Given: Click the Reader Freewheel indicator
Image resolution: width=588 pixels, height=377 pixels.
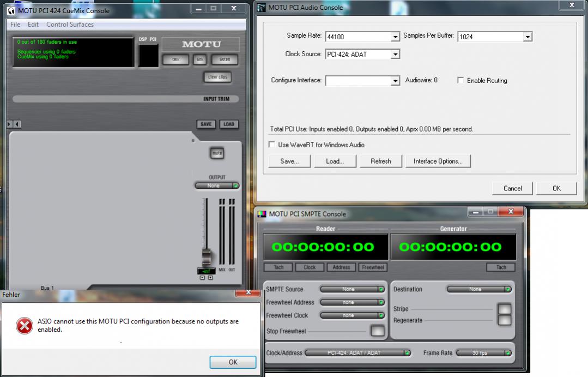Looking at the screenshot, I should pos(373,267).
